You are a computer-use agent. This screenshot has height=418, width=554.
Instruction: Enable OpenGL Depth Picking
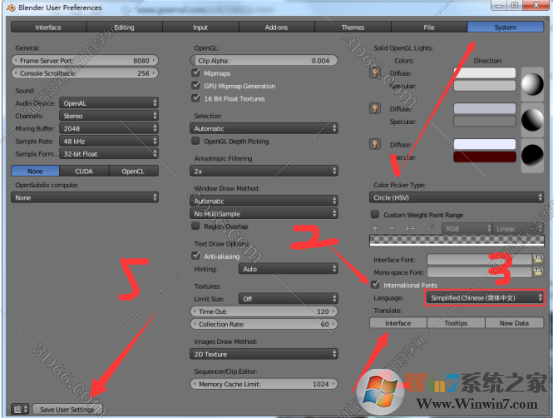point(195,141)
